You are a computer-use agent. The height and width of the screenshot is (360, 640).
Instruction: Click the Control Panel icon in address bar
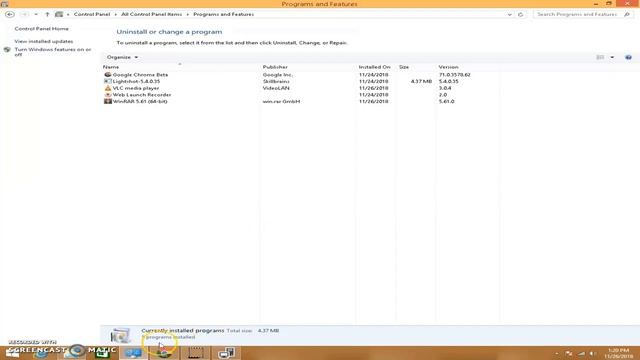pyautogui.click(x=59, y=14)
